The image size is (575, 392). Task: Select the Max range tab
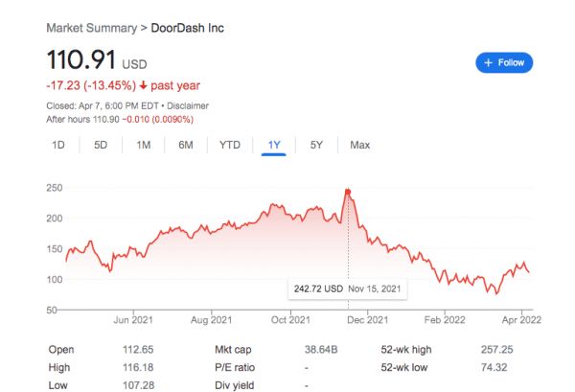point(359,145)
